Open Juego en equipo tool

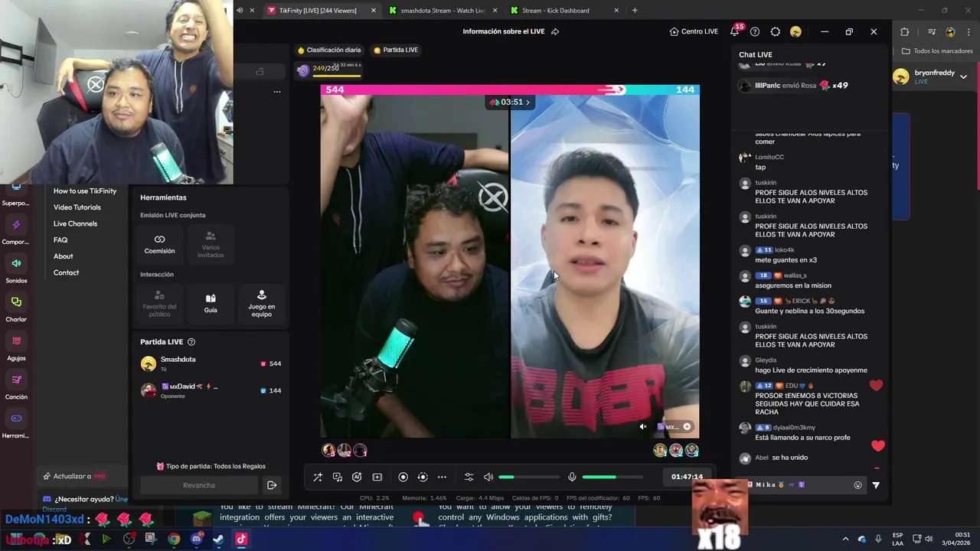[x=262, y=303]
